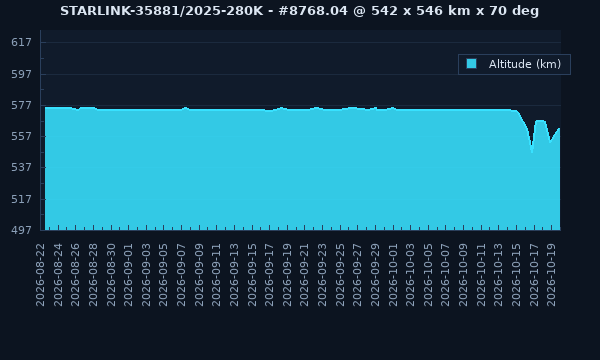Viewport: 600px width, 360px height.
Task: Click the 537 y-axis label
Action: tap(21, 168)
